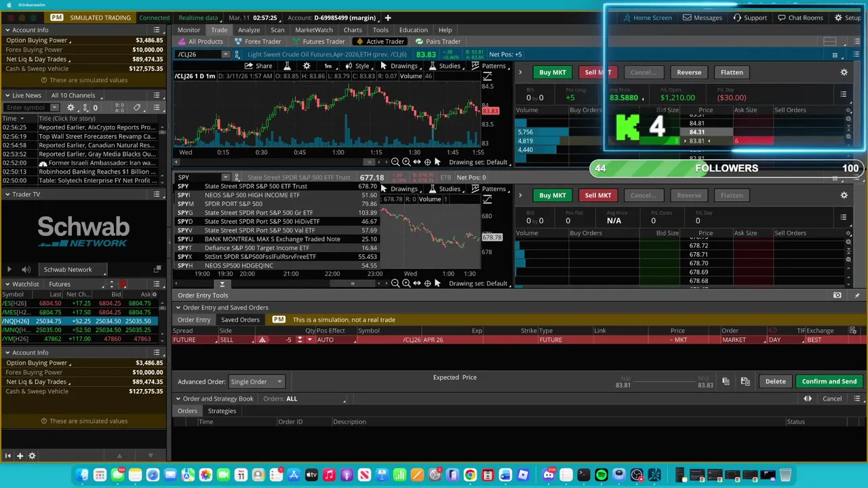The width and height of the screenshot is (868, 488).
Task: Collapse the Live News gadget
Action: point(7,96)
